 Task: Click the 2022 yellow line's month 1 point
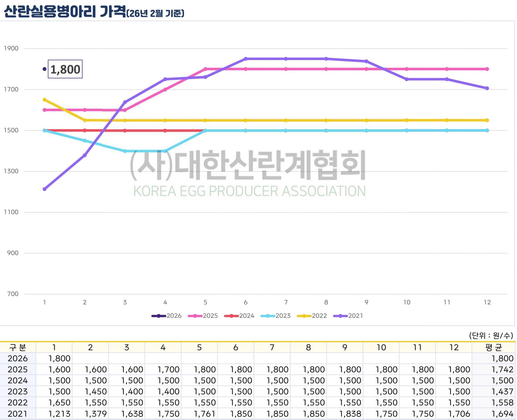pyautogui.click(x=45, y=100)
